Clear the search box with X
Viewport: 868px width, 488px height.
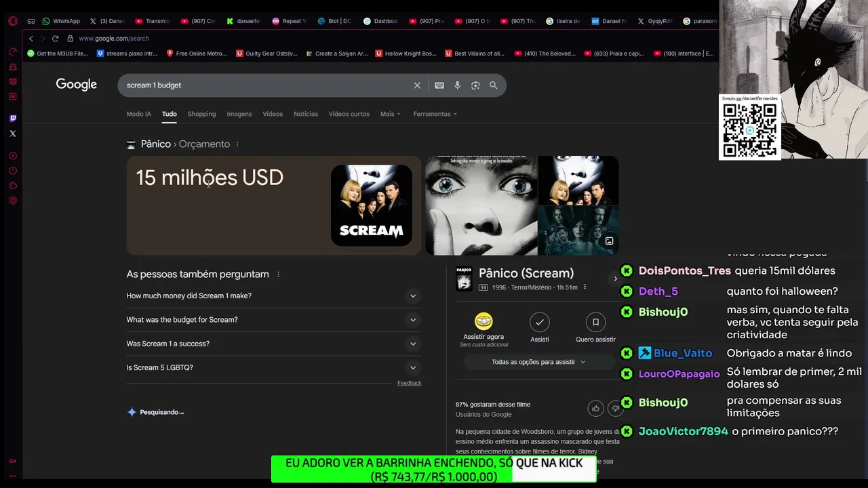[417, 85]
